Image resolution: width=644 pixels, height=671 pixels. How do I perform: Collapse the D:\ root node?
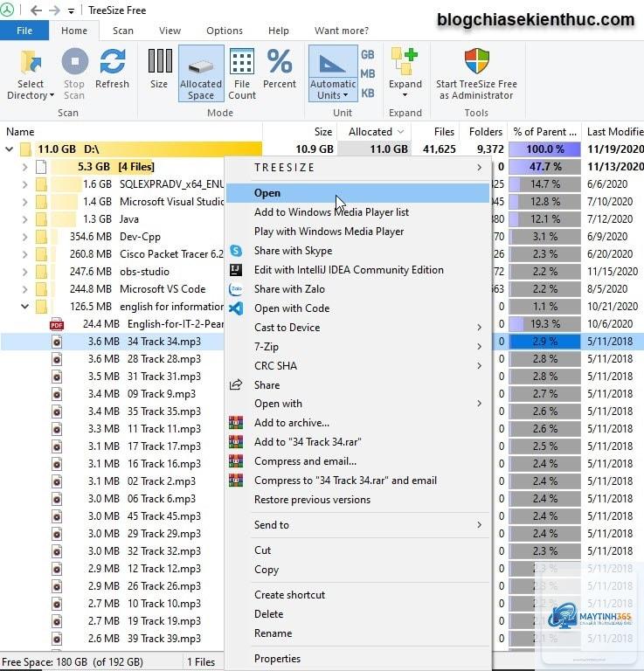click(x=9, y=149)
